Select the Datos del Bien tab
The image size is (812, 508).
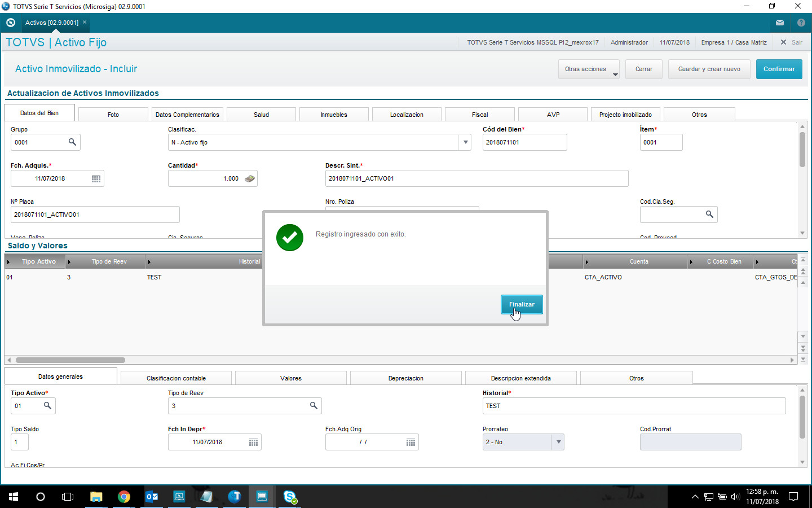tap(39, 113)
